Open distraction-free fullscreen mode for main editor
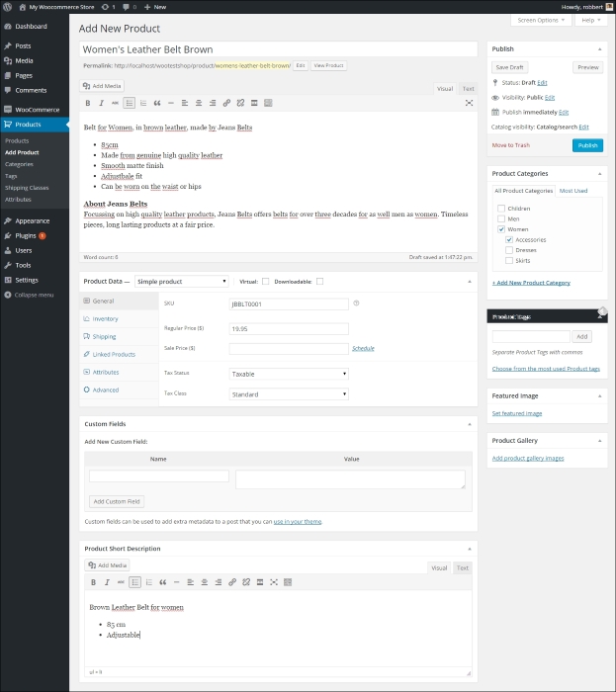The width and height of the screenshot is (616, 692). (x=469, y=103)
